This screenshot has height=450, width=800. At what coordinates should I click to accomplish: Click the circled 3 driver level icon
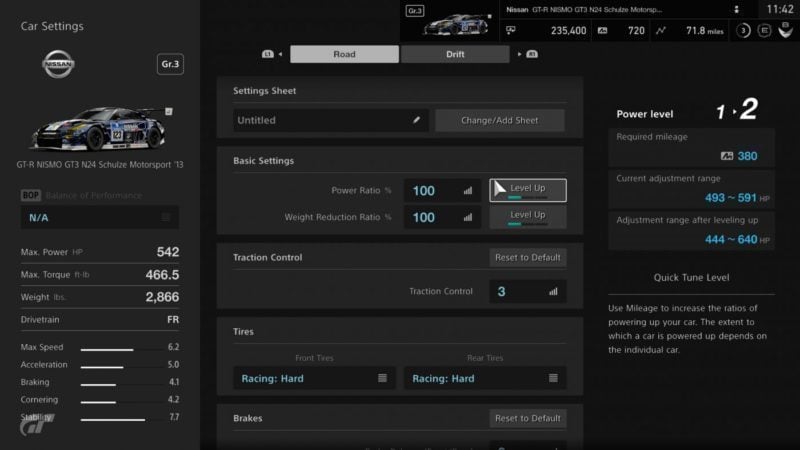[743, 31]
